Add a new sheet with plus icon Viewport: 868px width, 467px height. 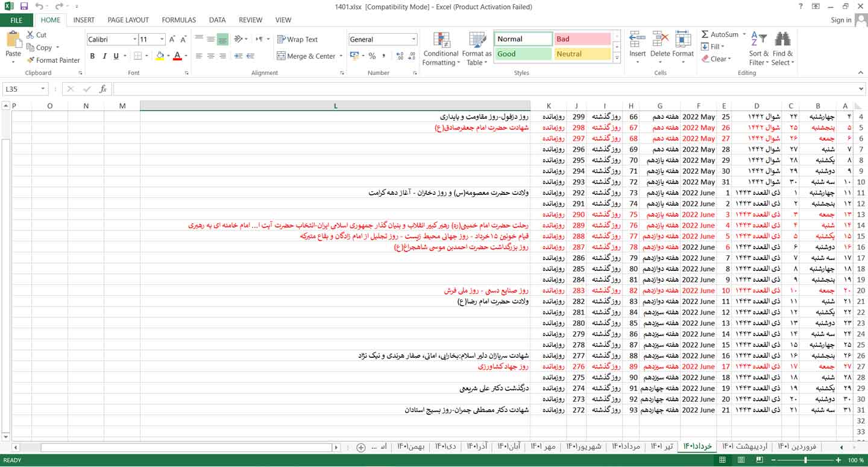360,447
